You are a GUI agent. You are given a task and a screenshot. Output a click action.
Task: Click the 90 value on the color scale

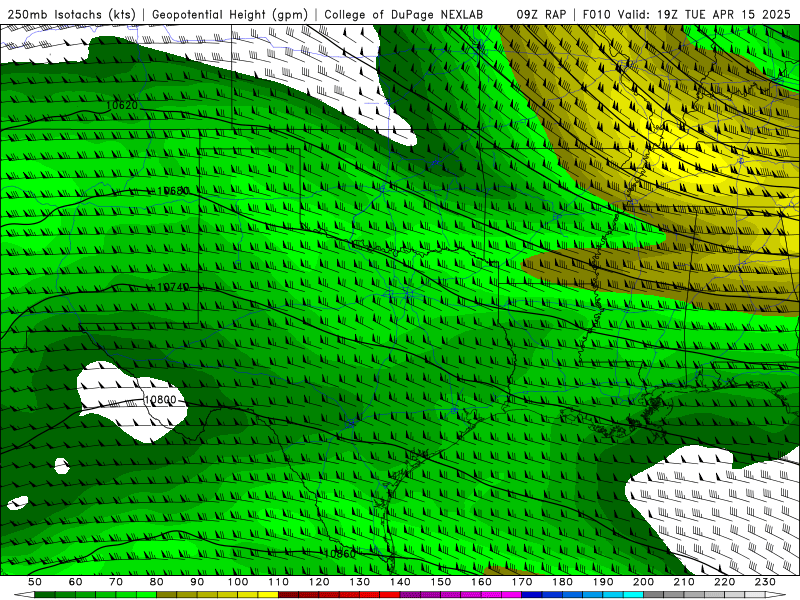tap(197, 582)
